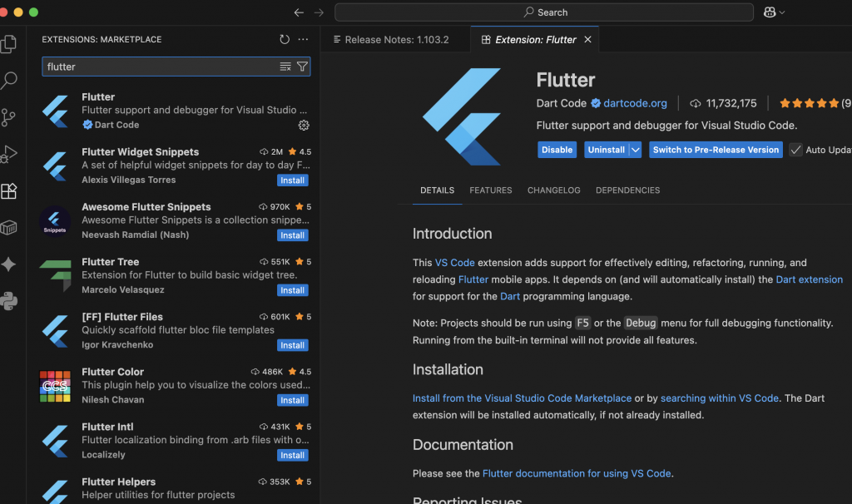Open the Run and Debug view
This screenshot has height=504, width=852.
(x=9, y=154)
